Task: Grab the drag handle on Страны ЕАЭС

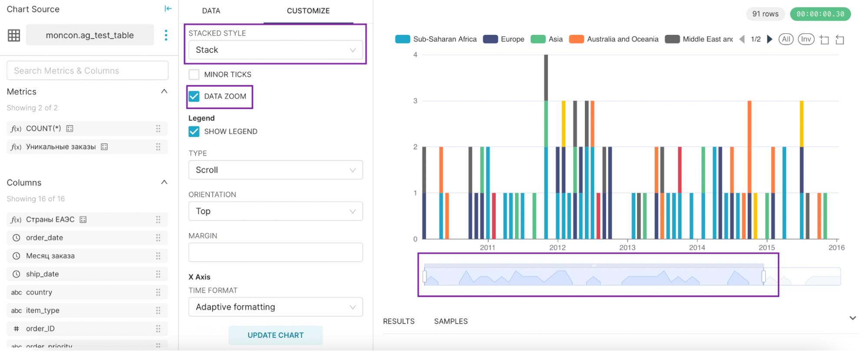Action: coord(158,220)
